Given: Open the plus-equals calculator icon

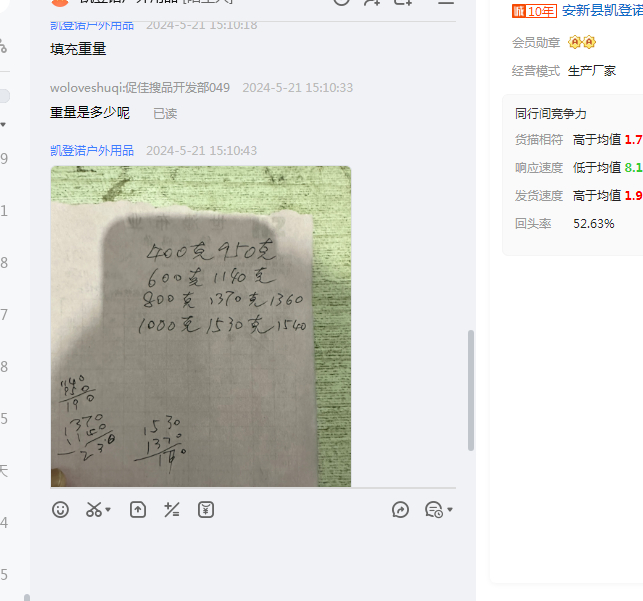Looking at the screenshot, I should (171, 510).
